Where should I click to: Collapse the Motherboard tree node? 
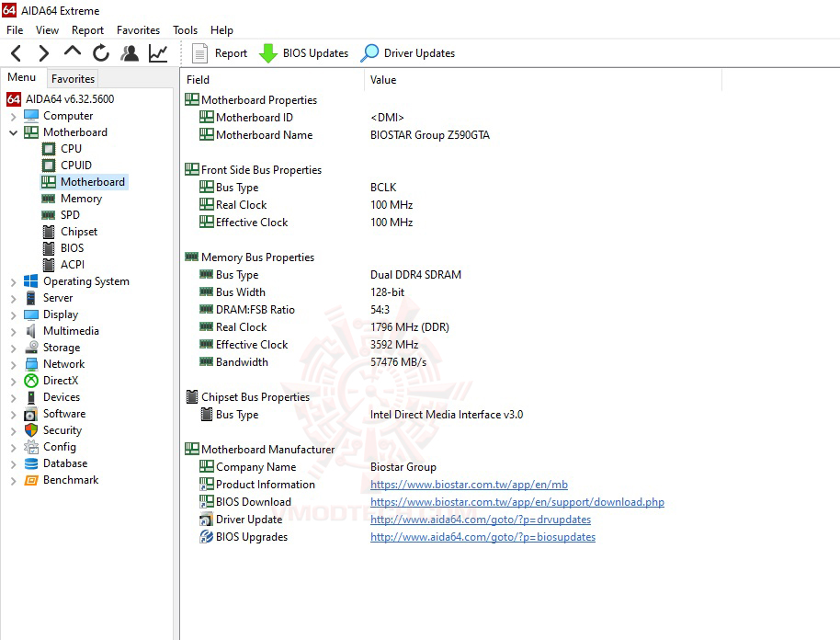click(14, 132)
